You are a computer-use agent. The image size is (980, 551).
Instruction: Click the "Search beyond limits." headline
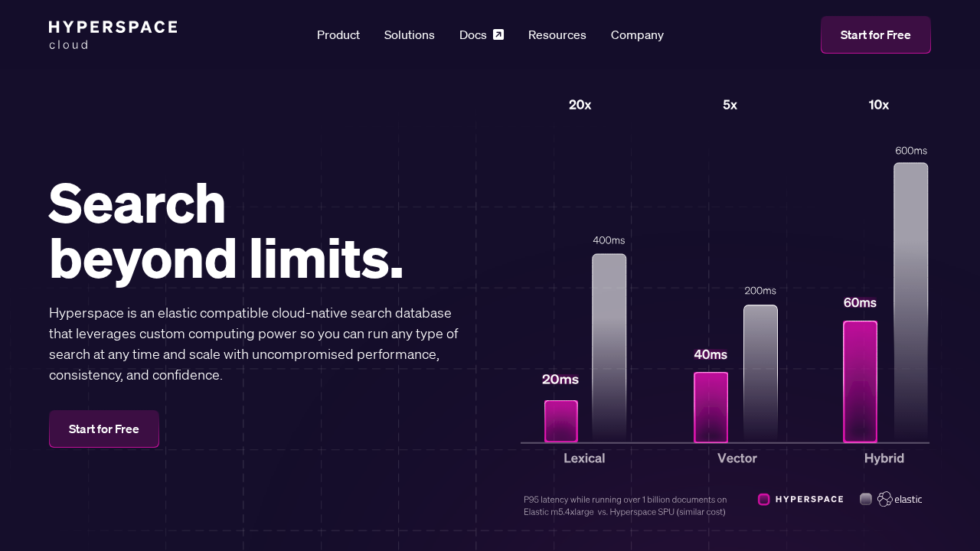coord(226,231)
